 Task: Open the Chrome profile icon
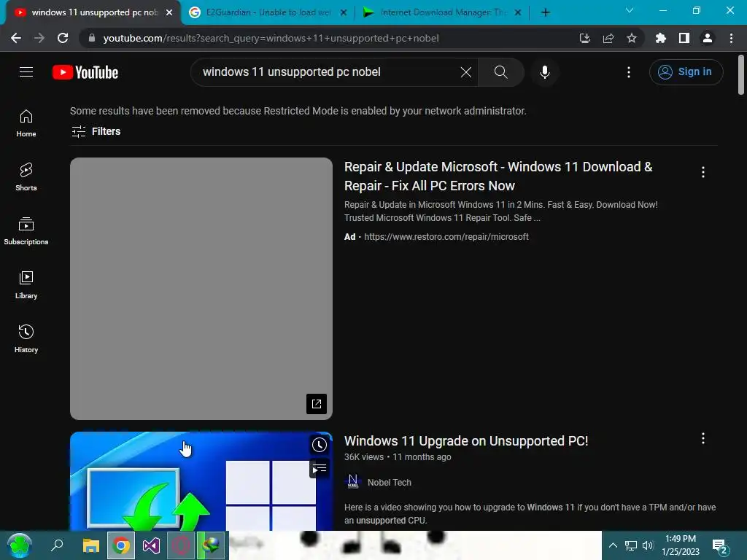coord(708,38)
